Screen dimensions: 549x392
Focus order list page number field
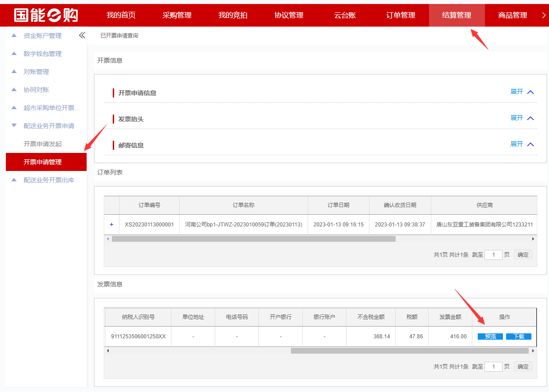494,254
